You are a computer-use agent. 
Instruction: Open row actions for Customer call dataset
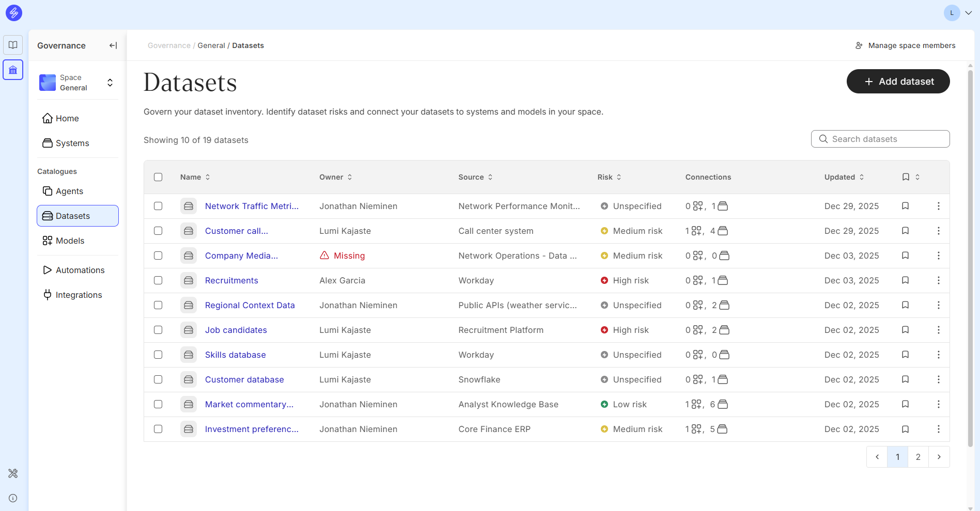coord(938,231)
